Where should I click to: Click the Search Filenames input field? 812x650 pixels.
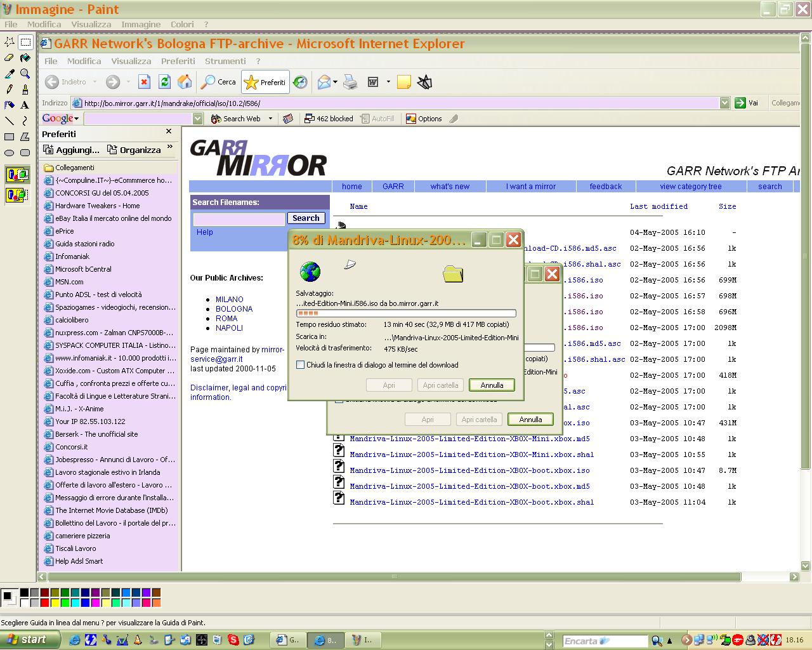click(239, 219)
